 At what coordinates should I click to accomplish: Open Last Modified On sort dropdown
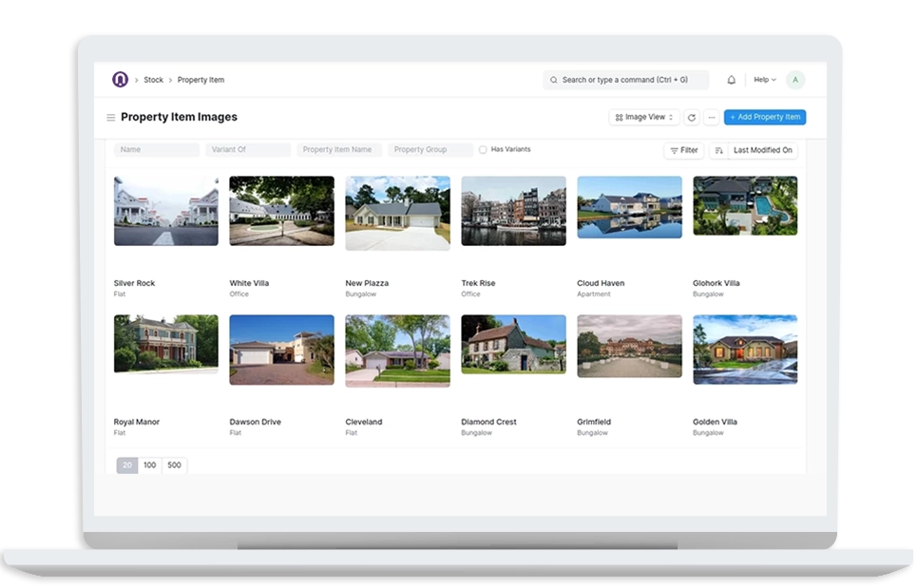pos(762,150)
